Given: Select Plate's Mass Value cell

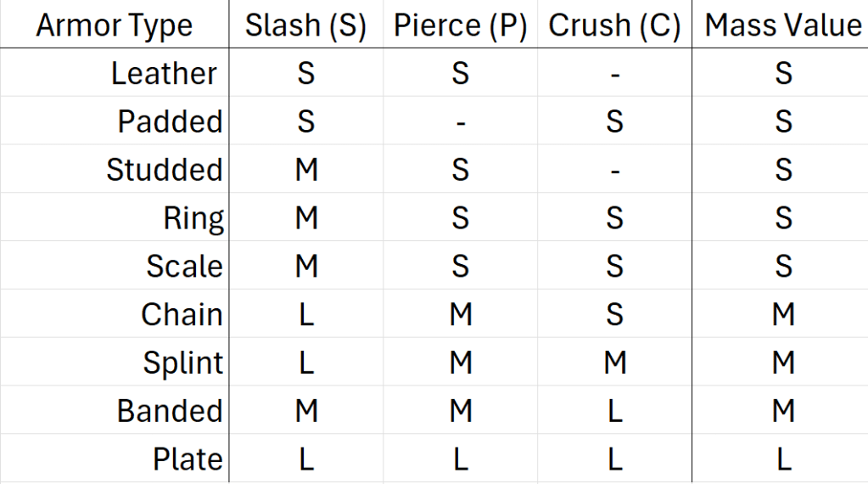Looking at the screenshot, I should 782,459.
